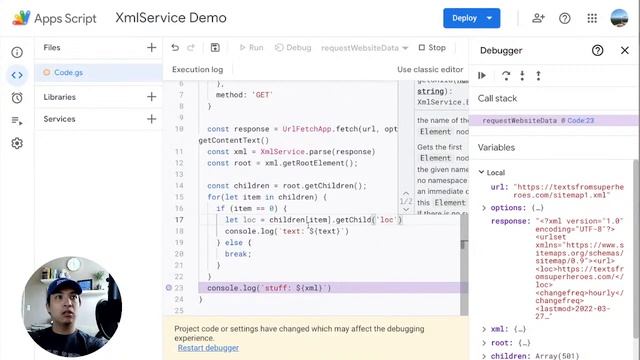Screen dimensions: 640x360
Task: Open the Debugger help question icon
Action: click(598, 51)
